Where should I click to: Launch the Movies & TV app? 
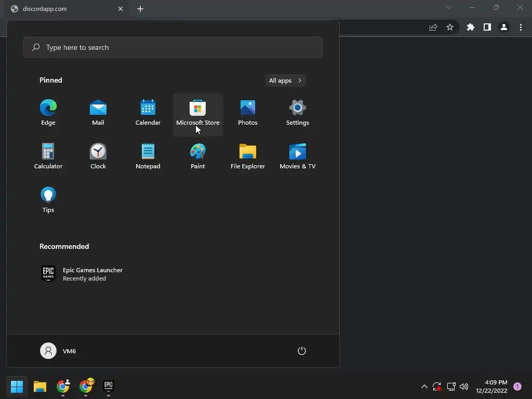(298, 156)
